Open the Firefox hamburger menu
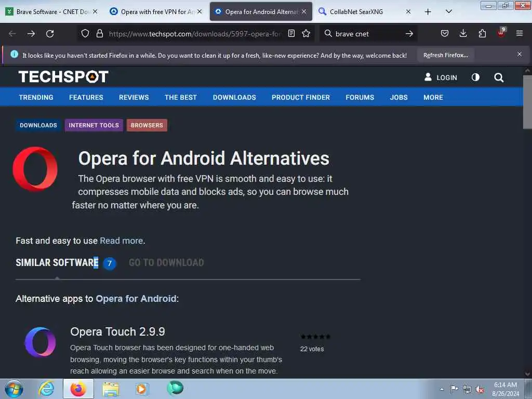This screenshot has height=399, width=532. click(520, 33)
